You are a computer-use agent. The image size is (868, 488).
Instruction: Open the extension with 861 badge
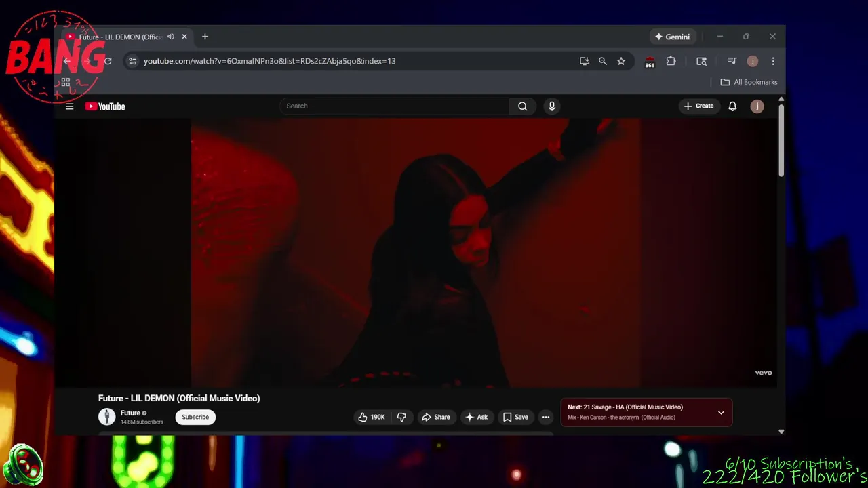tap(650, 62)
